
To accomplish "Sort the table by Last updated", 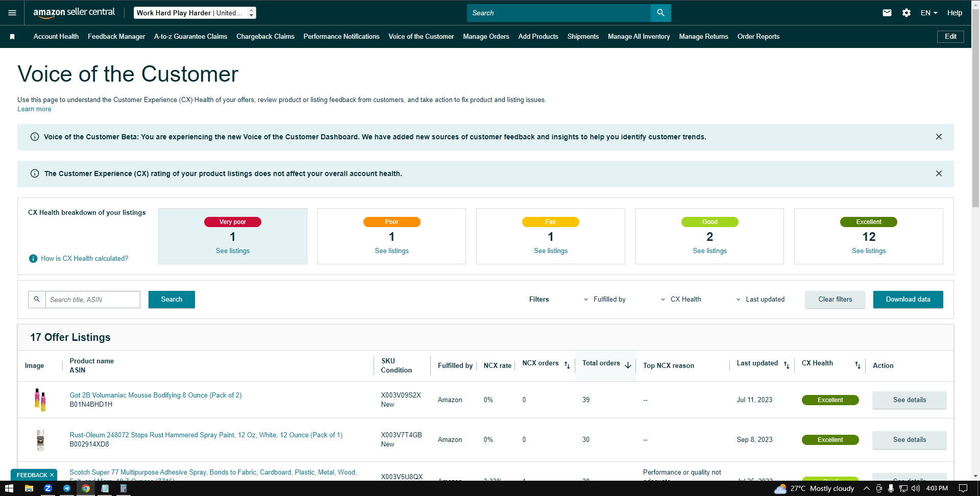I will click(x=787, y=365).
